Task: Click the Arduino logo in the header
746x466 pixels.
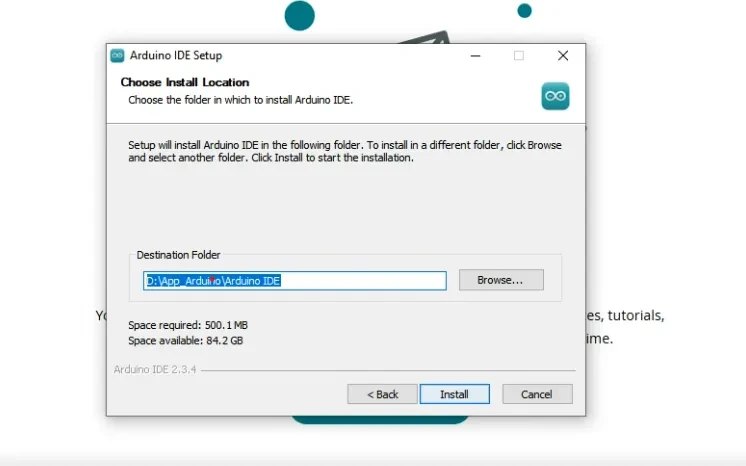Action: coord(555,96)
